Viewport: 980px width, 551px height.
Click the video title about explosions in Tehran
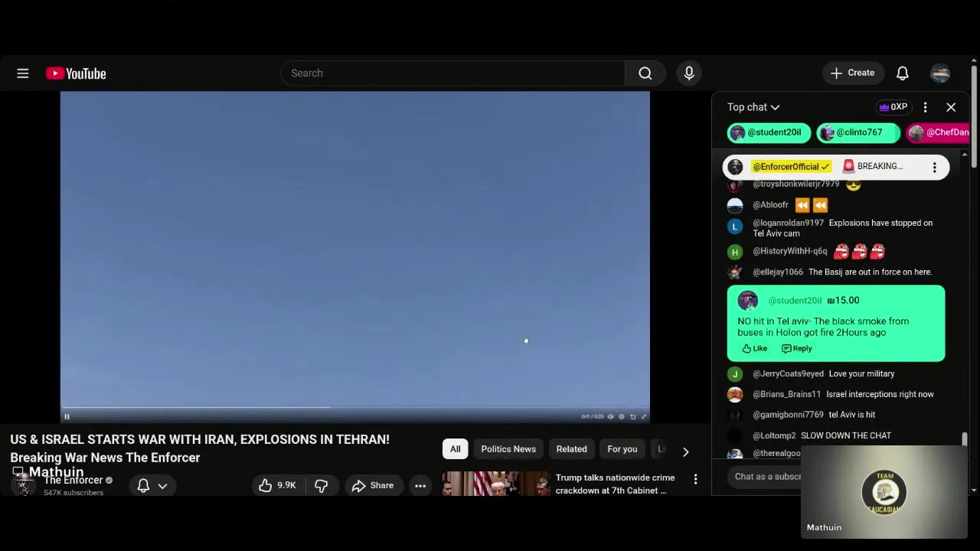tap(200, 448)
